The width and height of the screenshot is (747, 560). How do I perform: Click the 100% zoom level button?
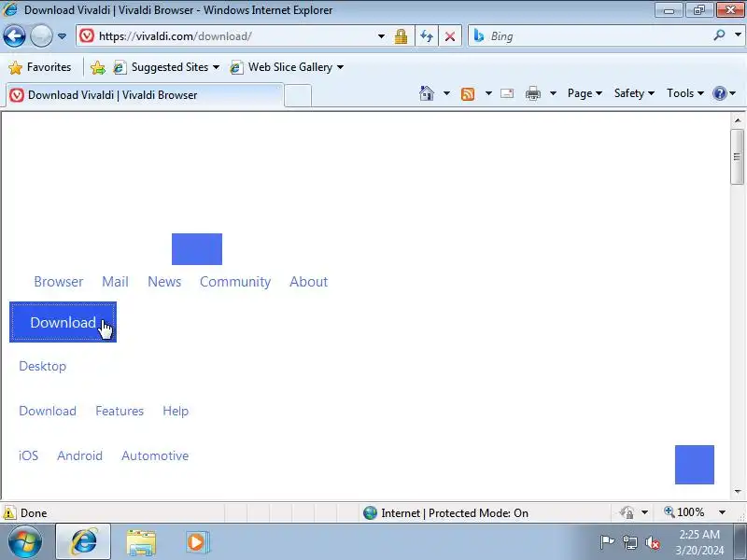click(x=684, y=512)
